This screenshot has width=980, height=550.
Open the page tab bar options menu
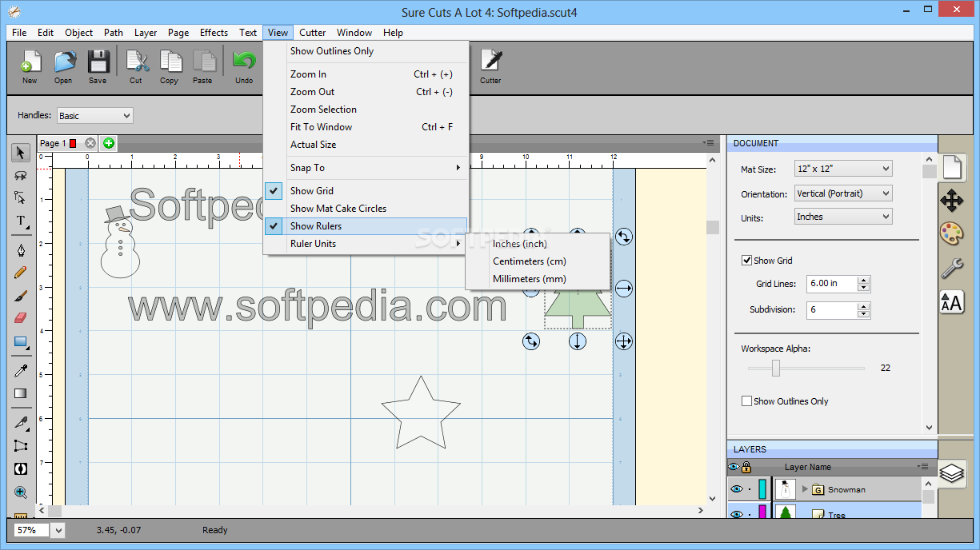click(709, 143)
